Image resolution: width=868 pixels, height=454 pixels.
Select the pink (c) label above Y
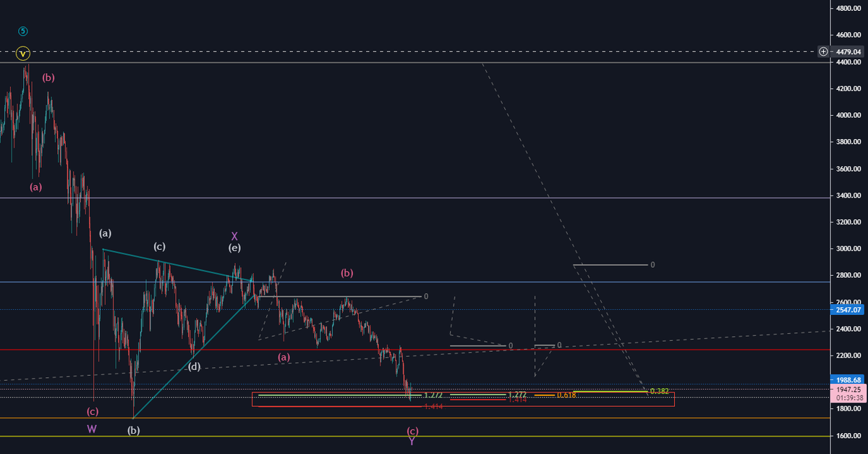coord(412,430)
